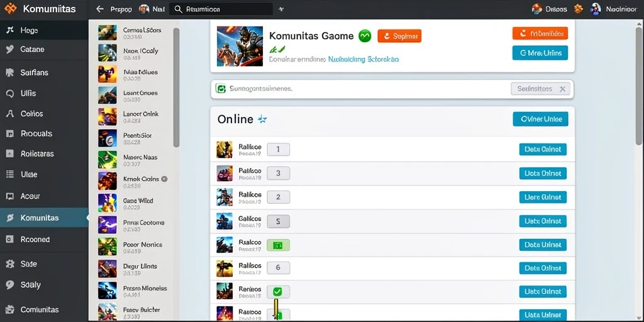Click the Sdaly chat bubble icon
The height and width of the screenshot is (322, 644).
tap(10, 285)
